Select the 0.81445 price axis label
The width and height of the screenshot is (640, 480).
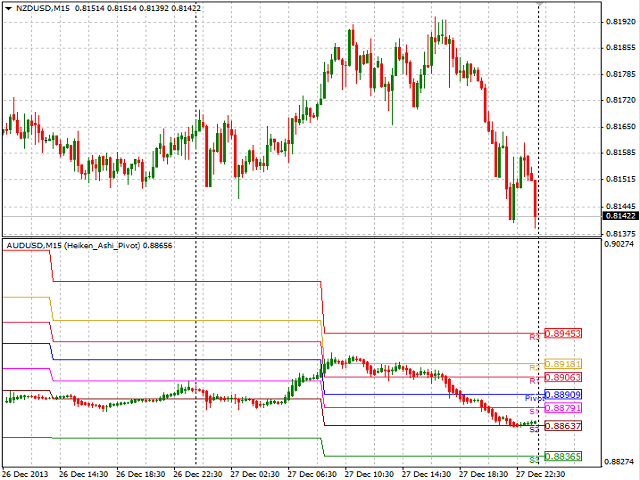(621, 207)
